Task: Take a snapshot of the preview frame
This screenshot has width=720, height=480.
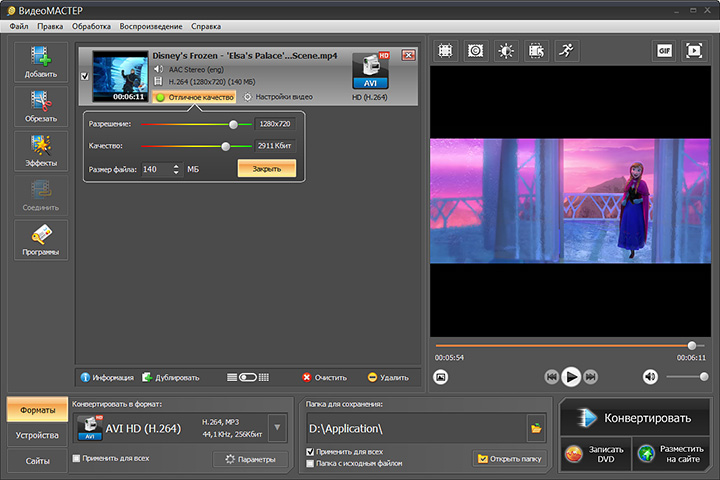Action: (441, 377)
